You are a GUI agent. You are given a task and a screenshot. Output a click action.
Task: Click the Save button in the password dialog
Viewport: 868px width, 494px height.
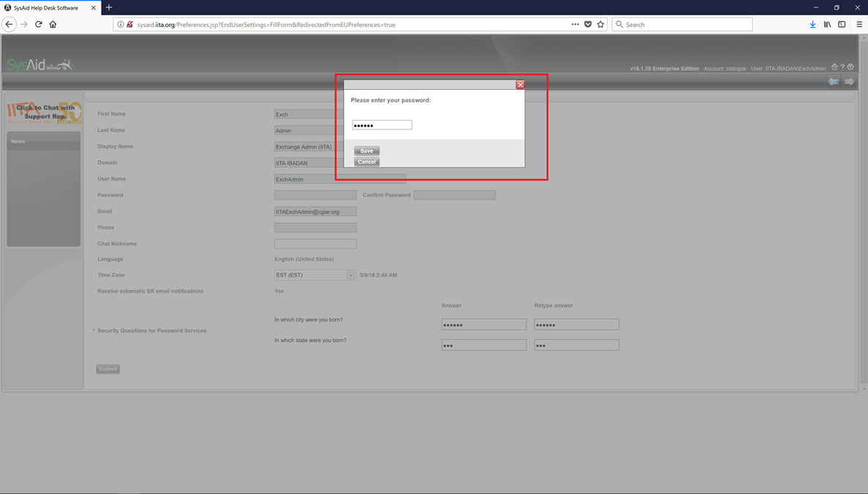point(366,151)
